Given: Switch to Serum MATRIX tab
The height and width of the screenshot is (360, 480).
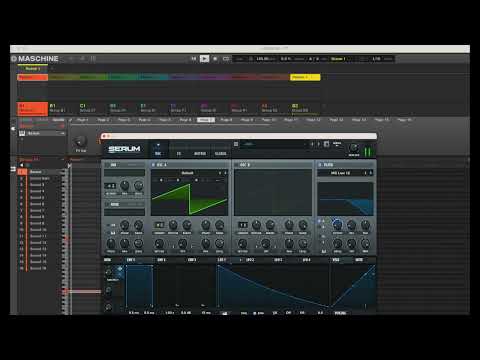Looking at the screenshot, I should 200,153.
